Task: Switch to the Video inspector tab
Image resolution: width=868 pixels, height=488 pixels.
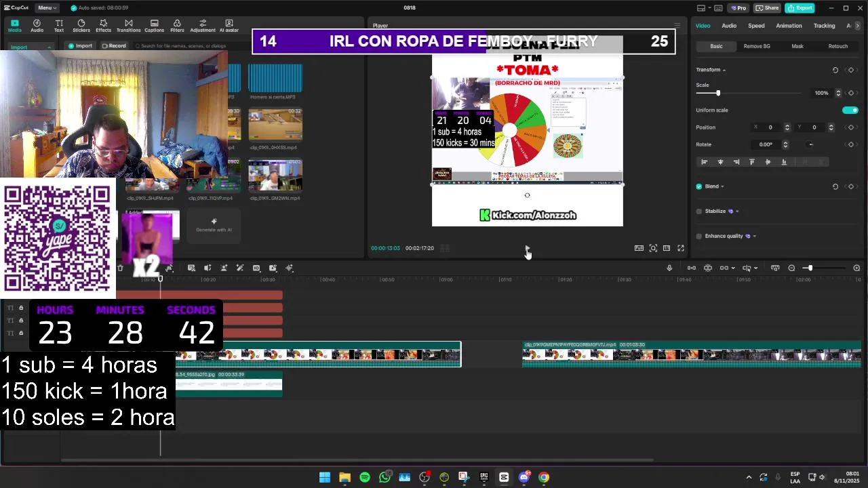Action: [703, 26]
